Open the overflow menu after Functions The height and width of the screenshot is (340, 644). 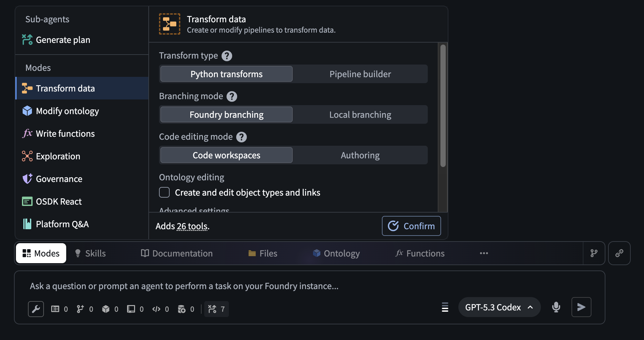(x=484, y=253)
